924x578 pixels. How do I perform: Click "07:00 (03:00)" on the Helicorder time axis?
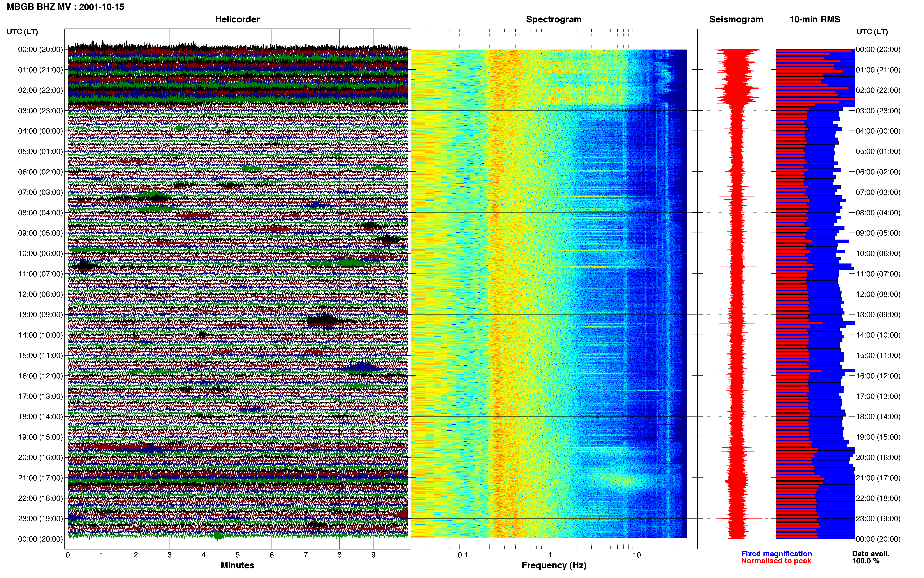(40, 192)
